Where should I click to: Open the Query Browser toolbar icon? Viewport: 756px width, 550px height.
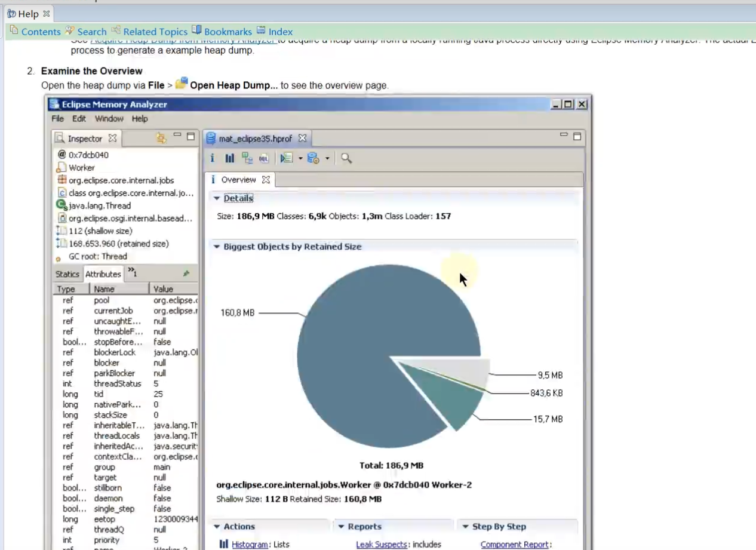coord(313,158)
